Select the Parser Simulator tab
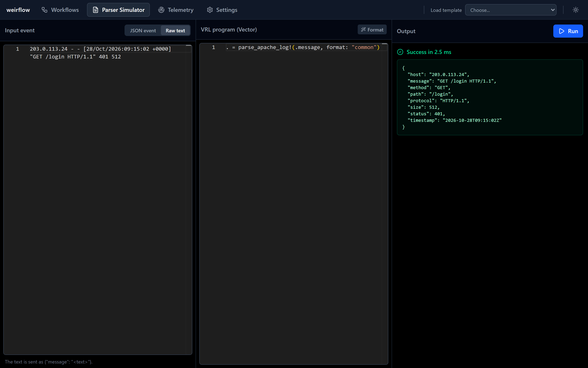 pos(118,10)
